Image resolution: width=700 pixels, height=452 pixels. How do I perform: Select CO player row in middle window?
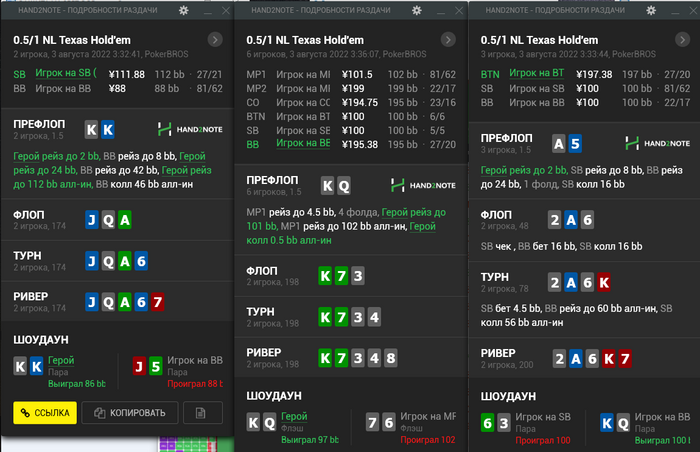click(x=351, y=103)
